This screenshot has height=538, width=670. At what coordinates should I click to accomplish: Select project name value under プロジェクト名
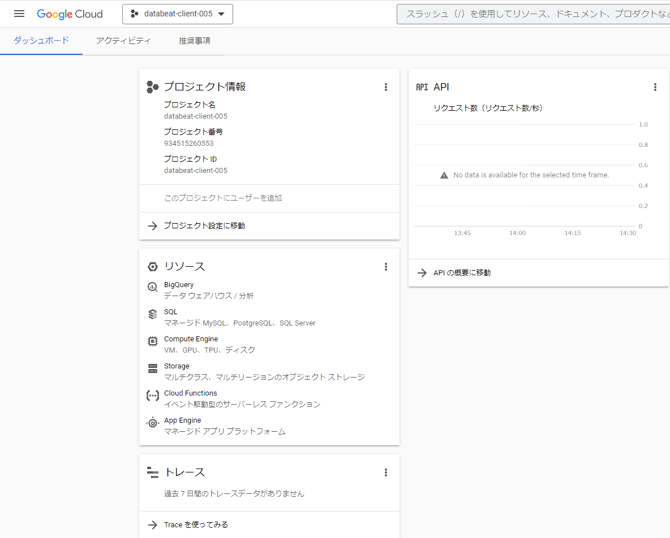pyautogui.click(x=196, y=116)
